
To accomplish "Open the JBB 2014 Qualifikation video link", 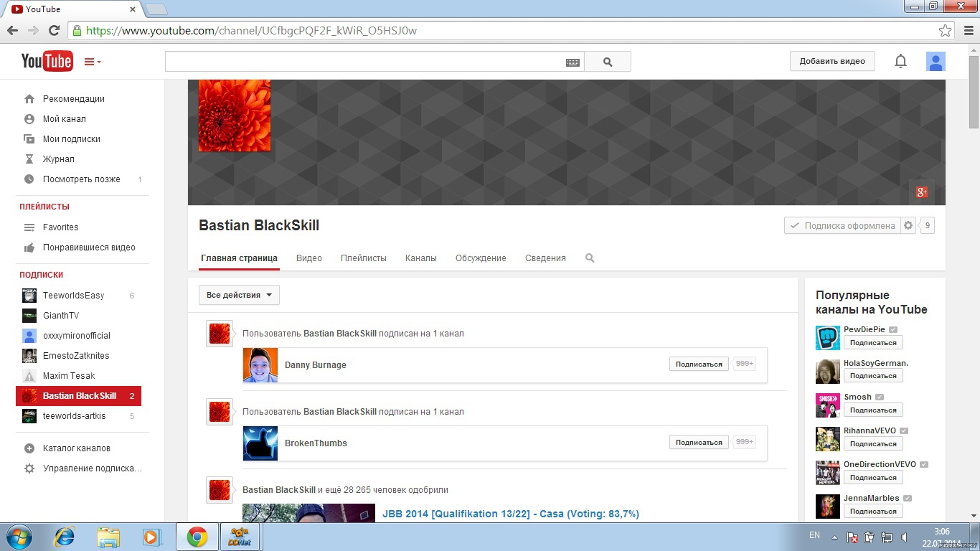I will click(x=511, y=514).
